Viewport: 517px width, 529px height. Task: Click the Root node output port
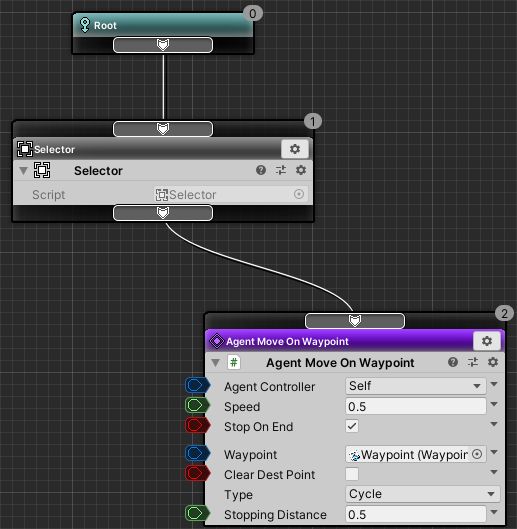pyautogui.click(x=163, y=45)
